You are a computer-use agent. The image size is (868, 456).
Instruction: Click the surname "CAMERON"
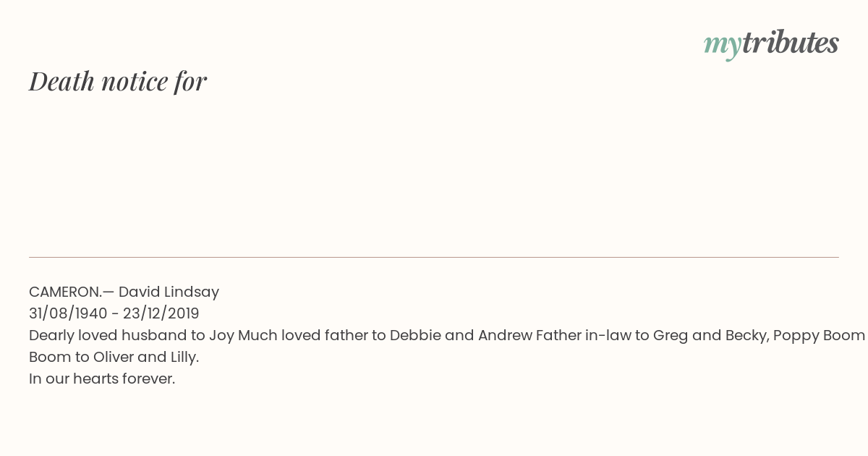pyautogui.click(x=64, y=292)
